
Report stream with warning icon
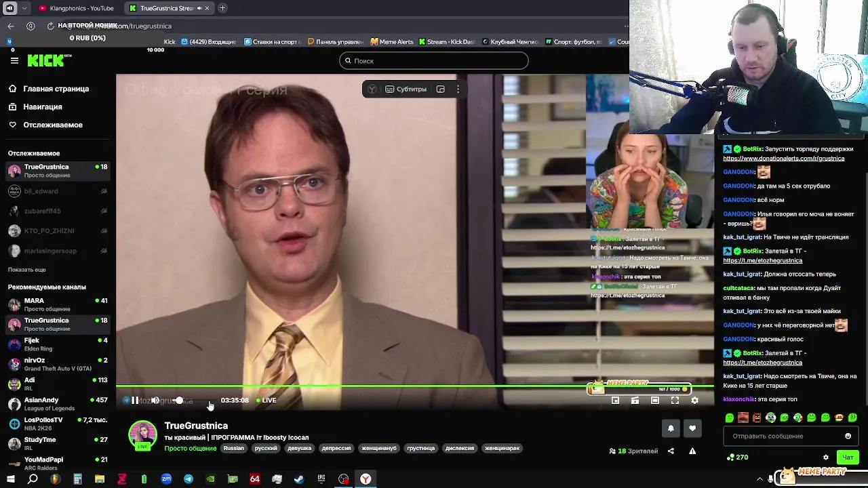click(x=692, y=451)
